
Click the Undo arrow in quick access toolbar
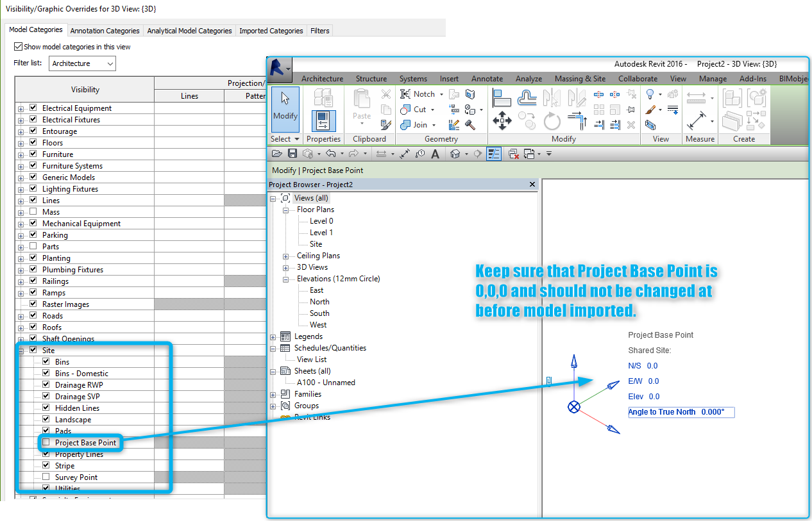point(331,154)
